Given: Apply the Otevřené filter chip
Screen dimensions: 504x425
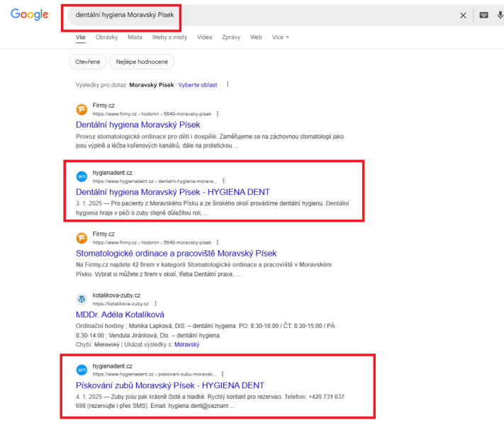Looking at the screenshot, I should click(87, 62).
